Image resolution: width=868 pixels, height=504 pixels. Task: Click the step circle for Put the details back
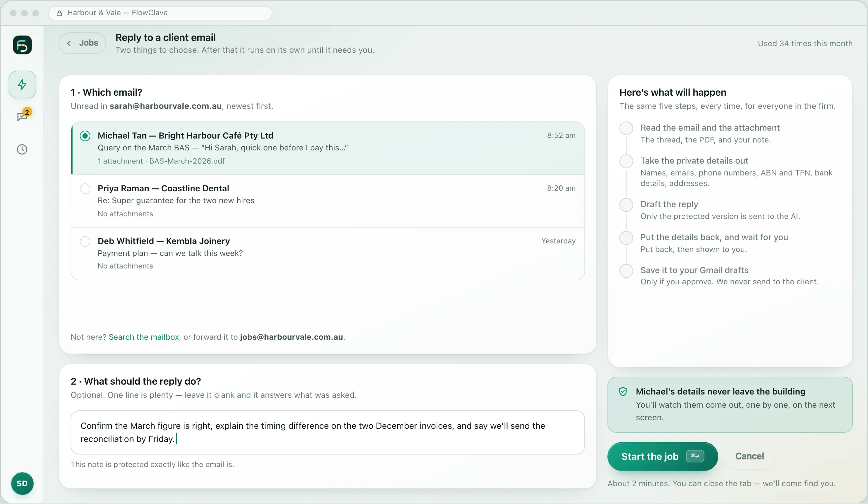(626, 238)
